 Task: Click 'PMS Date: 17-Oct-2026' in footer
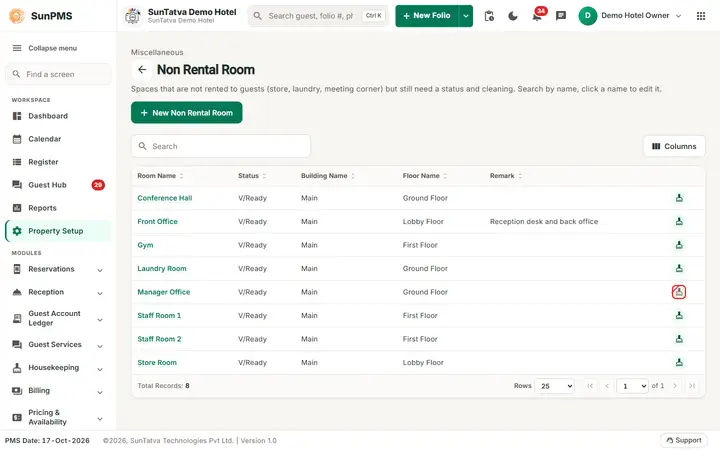(x=47, y=441)
